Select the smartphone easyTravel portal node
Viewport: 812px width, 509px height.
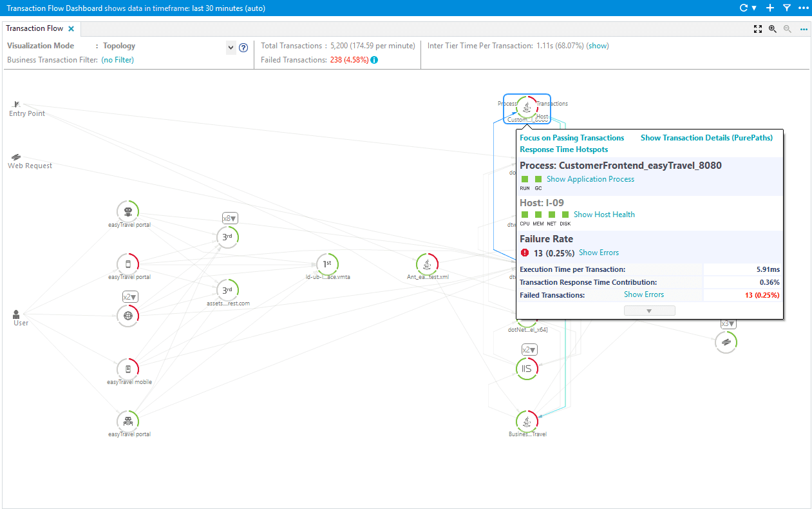pos(128,263)
